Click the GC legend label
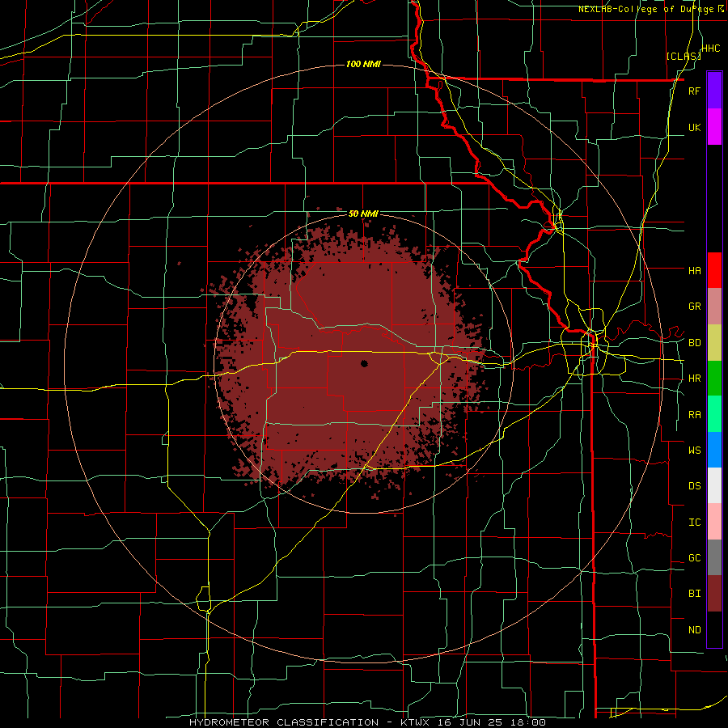Image resolution: width=728 pixels, height=728 pixels. click(x=694, y=558)
